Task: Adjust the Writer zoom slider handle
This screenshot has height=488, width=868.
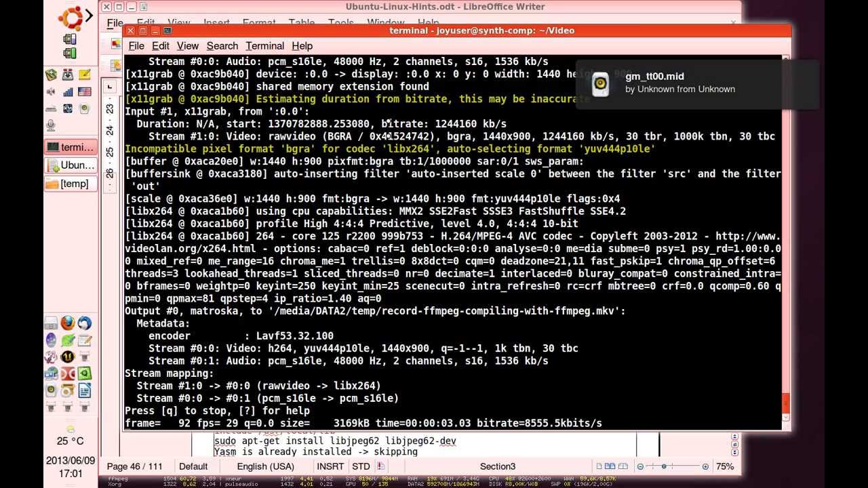Action: click(664, 466)
